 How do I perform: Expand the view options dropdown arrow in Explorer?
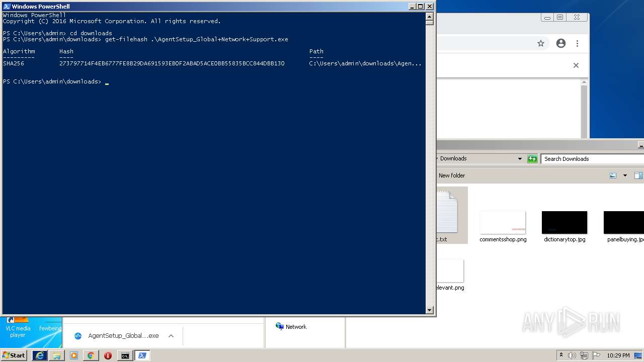coord(625,175)
